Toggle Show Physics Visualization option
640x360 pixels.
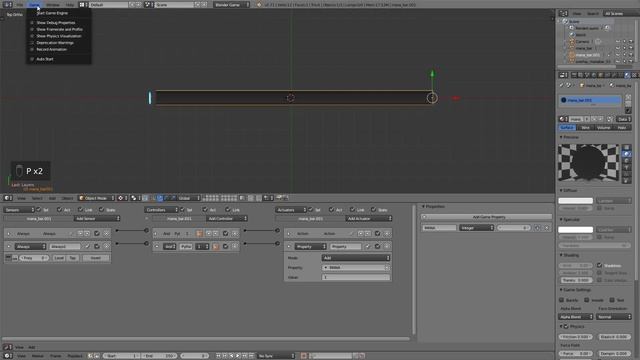pos(58,36)
